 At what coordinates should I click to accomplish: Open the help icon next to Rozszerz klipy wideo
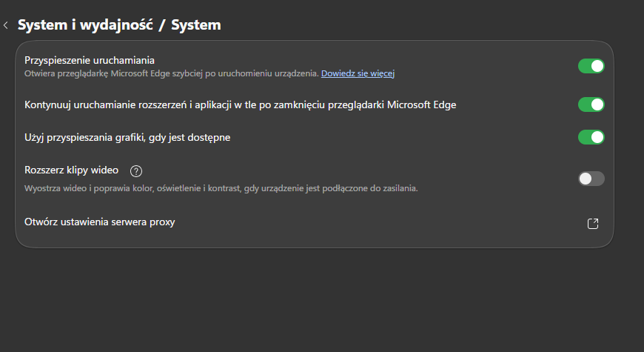136,171
